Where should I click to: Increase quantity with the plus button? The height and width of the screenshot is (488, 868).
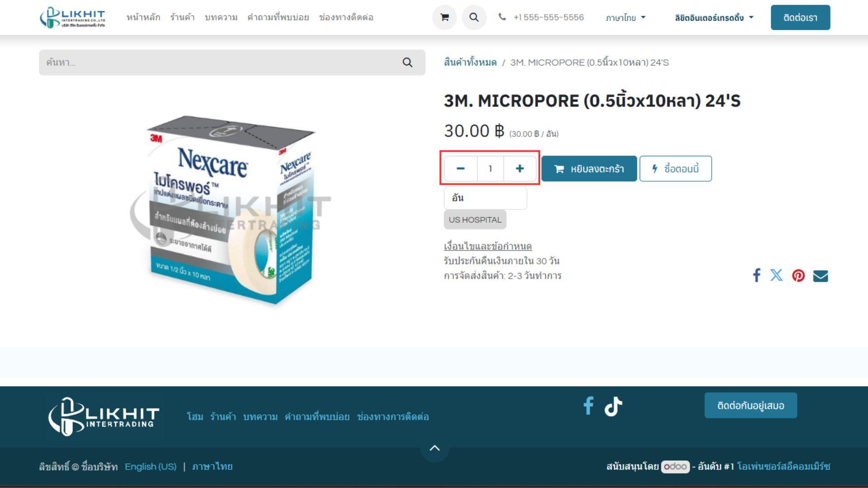520,169
